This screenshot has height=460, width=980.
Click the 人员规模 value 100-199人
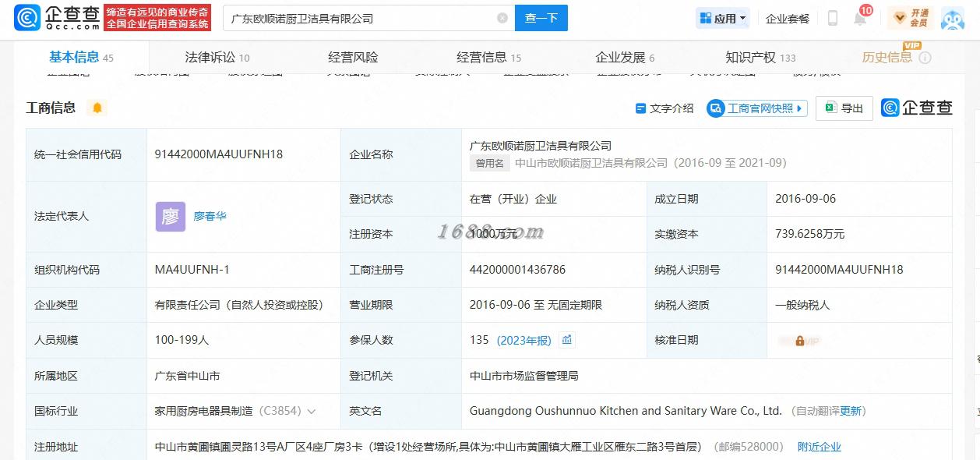(182, 340)
